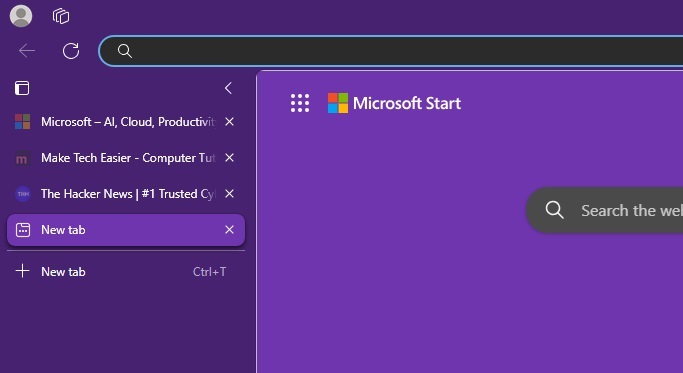This screenshot has width=683, height=373.
Task: Switch to Make Tech Easier tab
Action: [x=126, y=158]
